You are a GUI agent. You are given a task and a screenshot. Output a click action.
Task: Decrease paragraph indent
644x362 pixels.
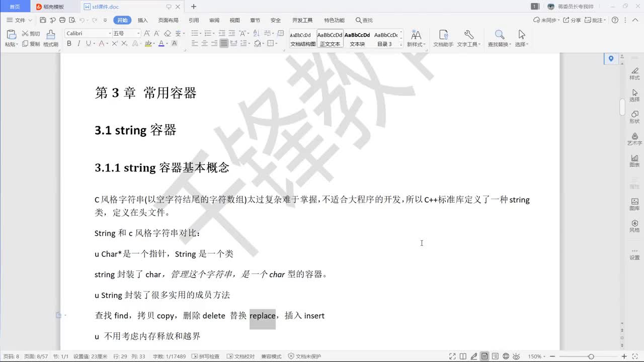coord(221,33)
